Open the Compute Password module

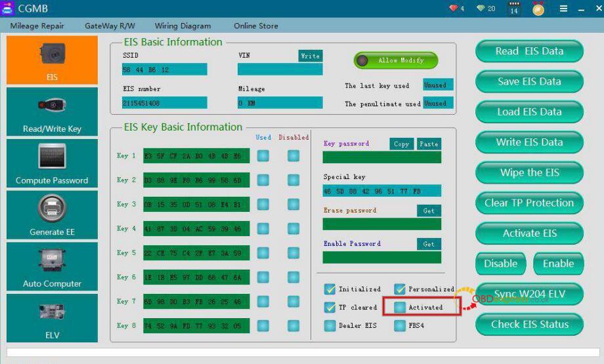(52, 163)
